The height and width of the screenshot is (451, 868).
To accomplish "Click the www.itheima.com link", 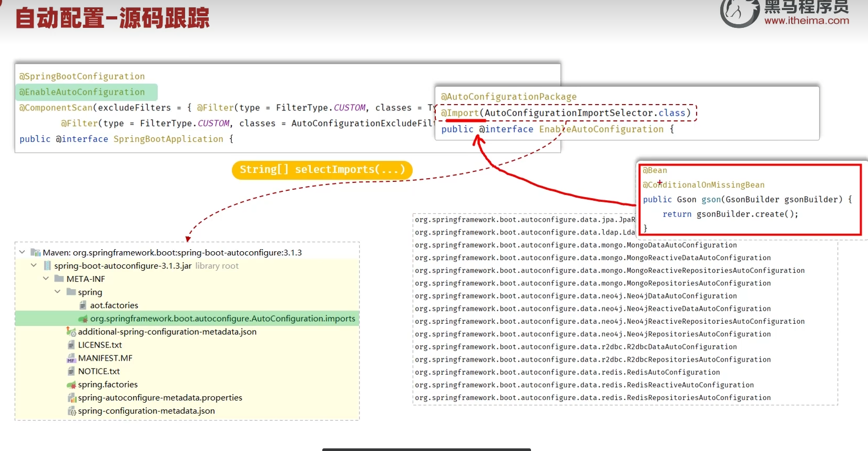I will 806,20.
